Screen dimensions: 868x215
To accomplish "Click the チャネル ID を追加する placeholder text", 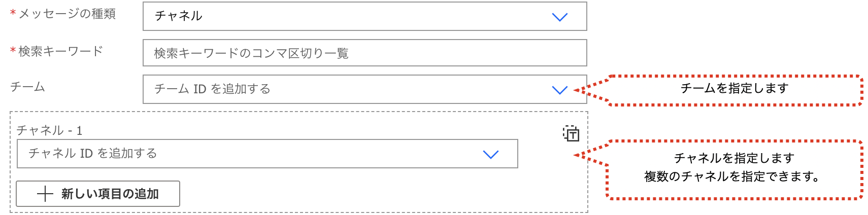I will tap(93, 153).
